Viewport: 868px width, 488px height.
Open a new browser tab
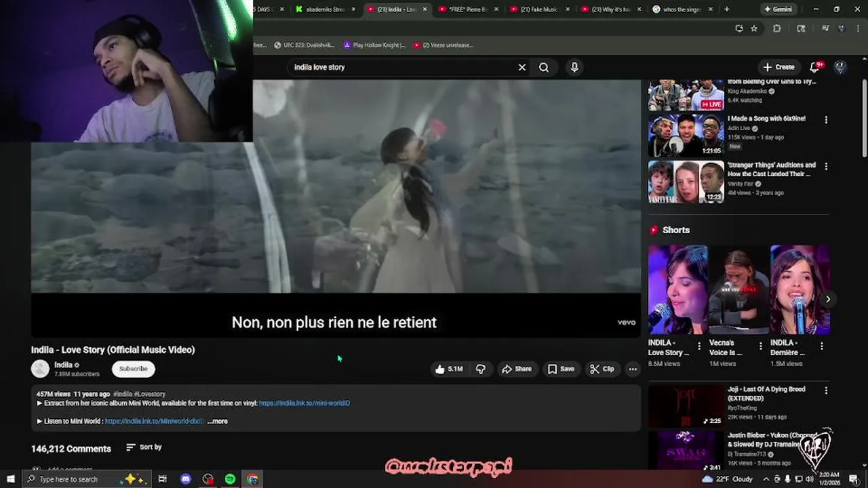(726, 9)
